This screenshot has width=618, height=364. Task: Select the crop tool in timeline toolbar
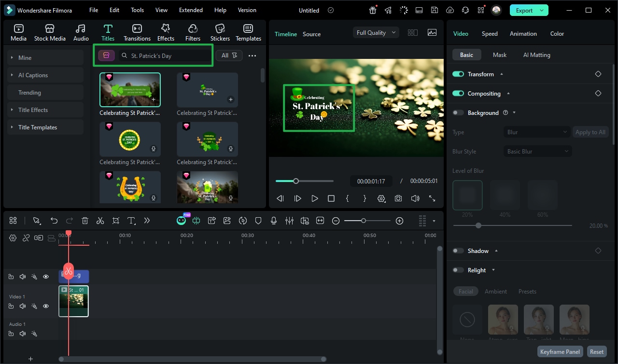click(116, 221)
